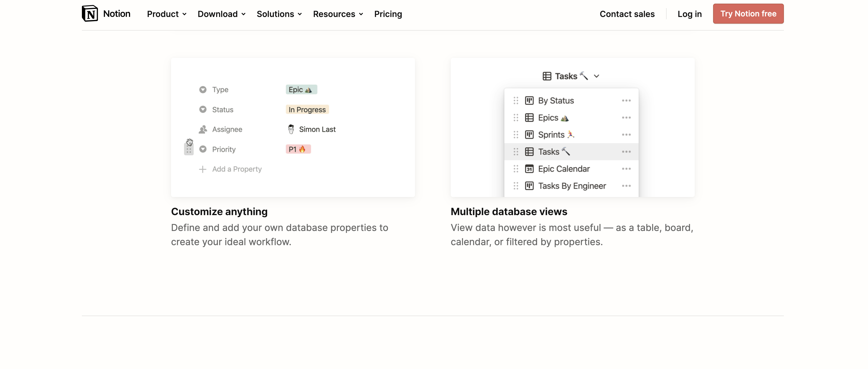
Task: Click the three-dot menu for Tasks By Engineer
Action: (626, 186)
